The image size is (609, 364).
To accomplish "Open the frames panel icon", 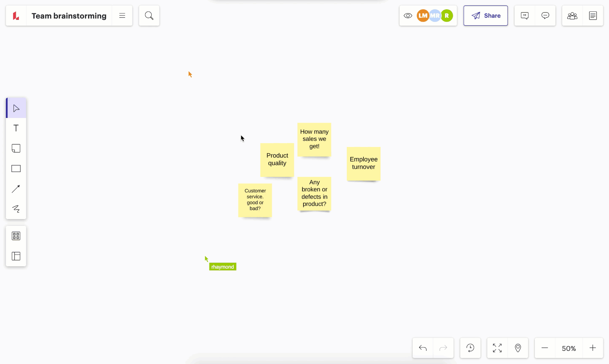I will pyautogui.click(x=16, y=256).
